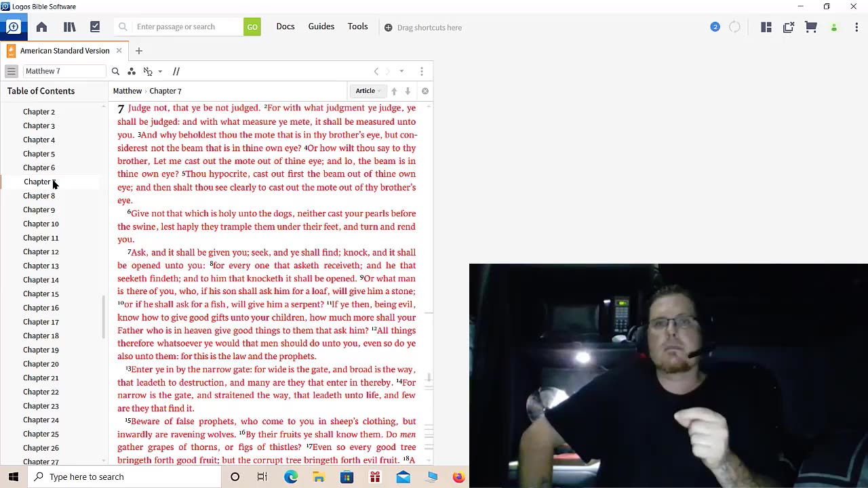Click the sync status icon
Image resolution: width=868 pixels, height=488 pixels.
[x=734, y=27]
